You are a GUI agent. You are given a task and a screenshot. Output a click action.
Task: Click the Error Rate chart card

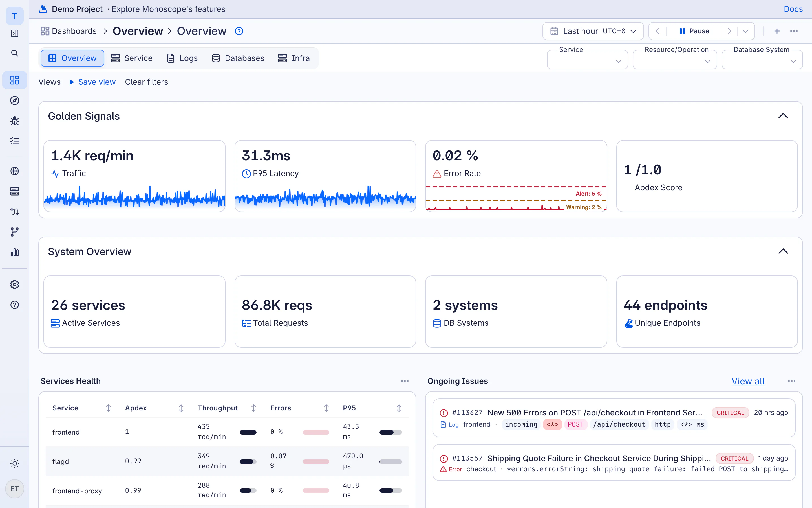[x=516, y=176]
